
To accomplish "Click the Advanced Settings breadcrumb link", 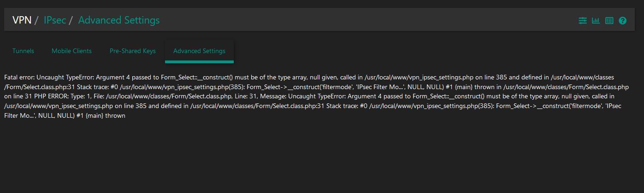I will click(119, 20).
